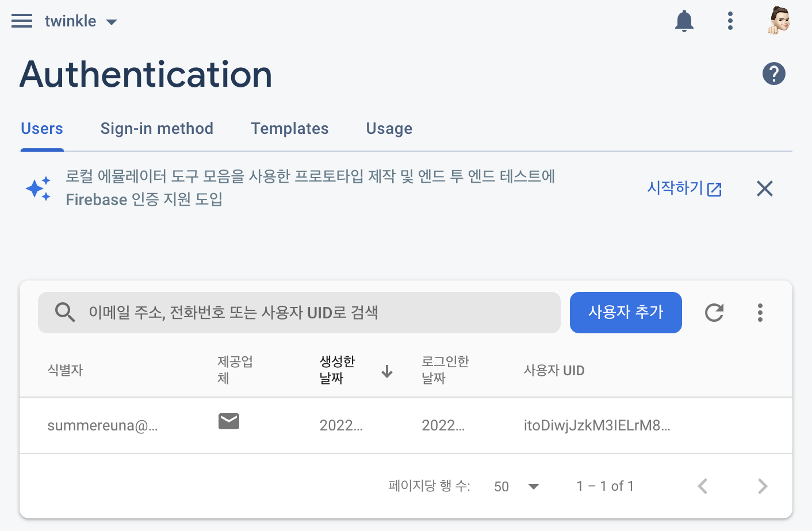Screen dimensions: 812x531
Task: Switch to the Templates tab
Action: point(290,129)
